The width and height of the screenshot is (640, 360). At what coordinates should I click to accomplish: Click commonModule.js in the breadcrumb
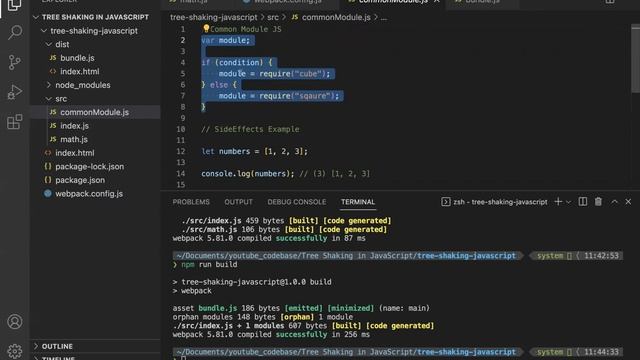[336, 17]
